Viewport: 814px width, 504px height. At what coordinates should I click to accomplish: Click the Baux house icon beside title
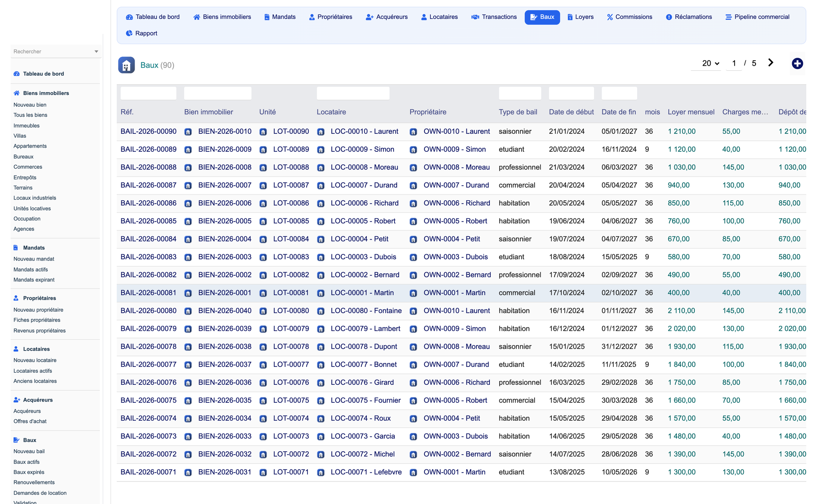point(126,65)
